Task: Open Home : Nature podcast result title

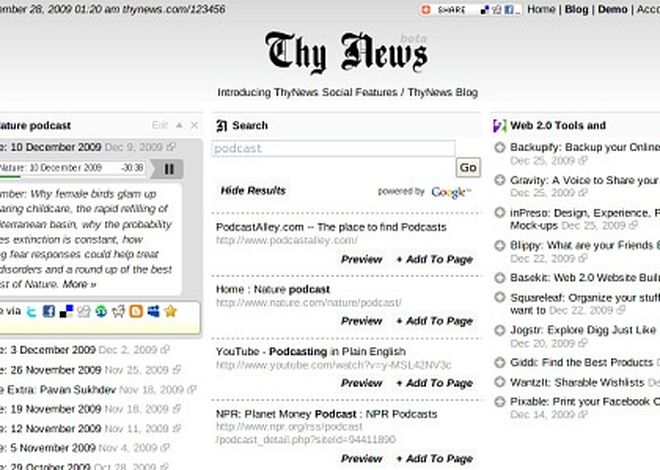Action: coord(273,289)
